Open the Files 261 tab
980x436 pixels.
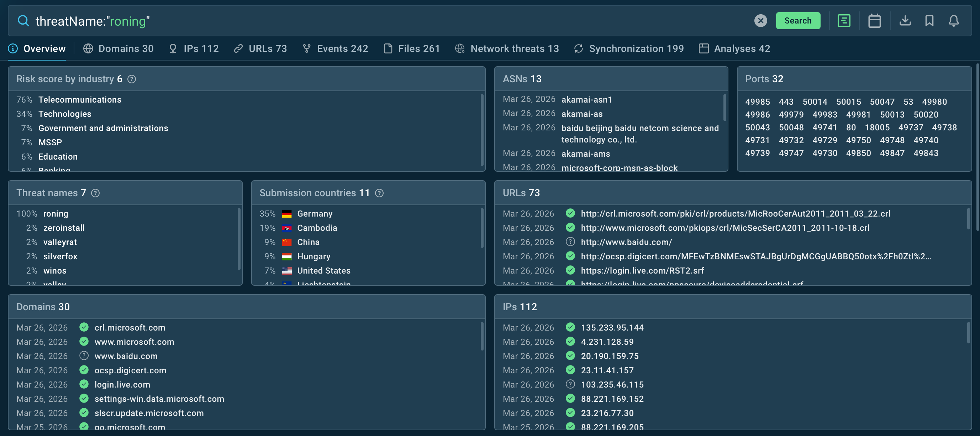coord(419,48)
